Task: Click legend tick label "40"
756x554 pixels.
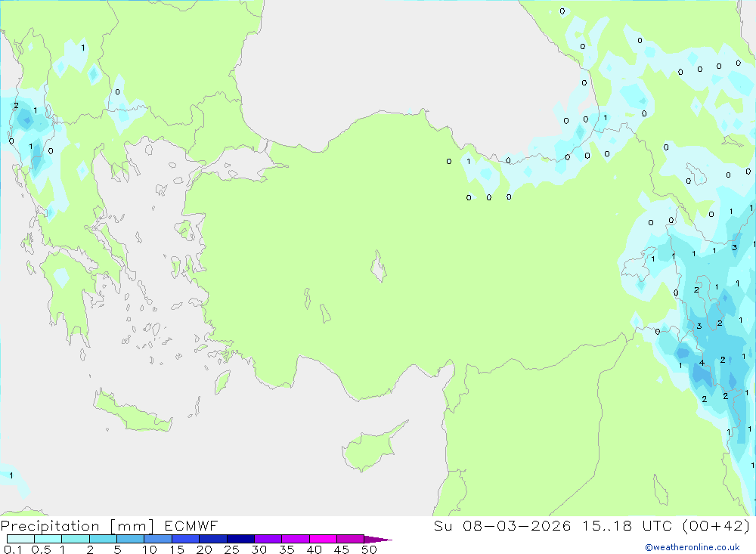Action: [314, 549]
